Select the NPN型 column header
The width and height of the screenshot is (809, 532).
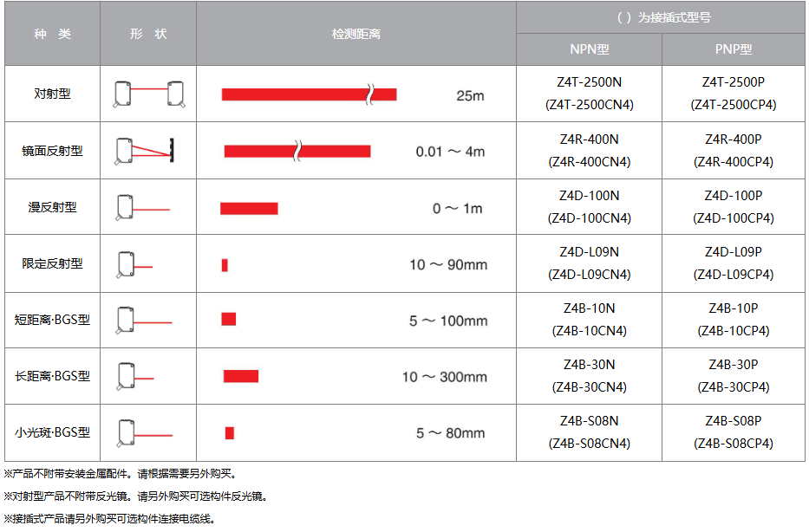(x=589, y=49)
